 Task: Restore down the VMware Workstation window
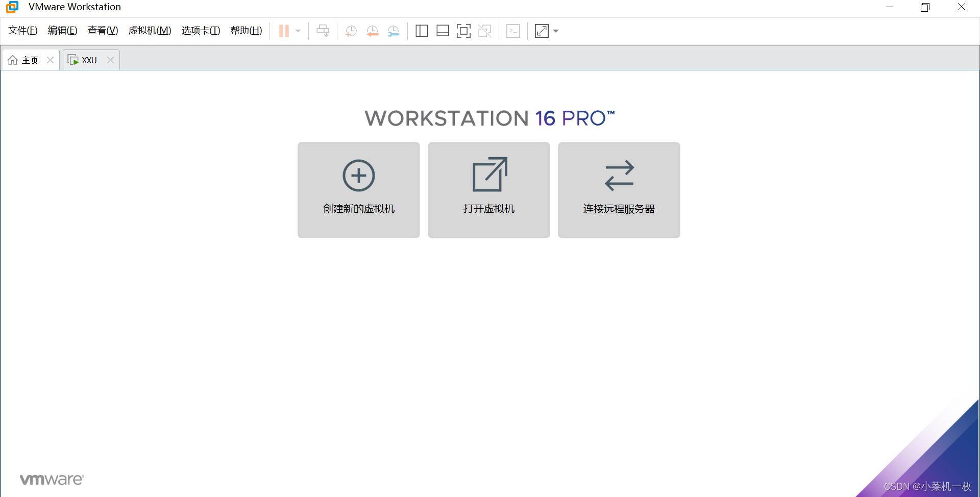click(925, 7)
